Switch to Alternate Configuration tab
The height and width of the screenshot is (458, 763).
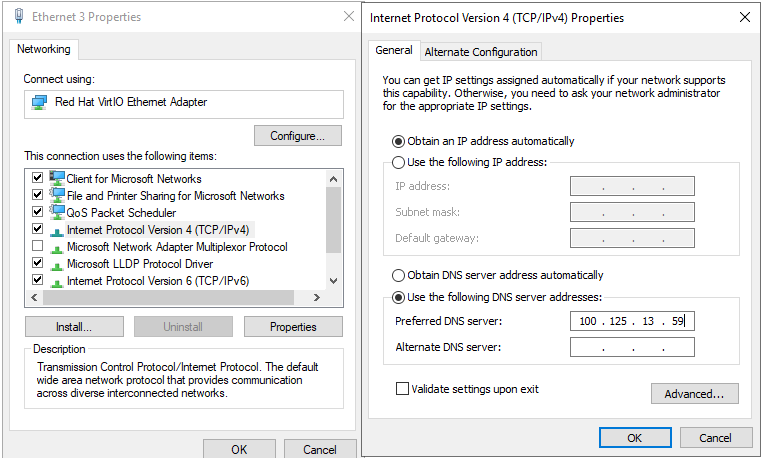point(481,52)
